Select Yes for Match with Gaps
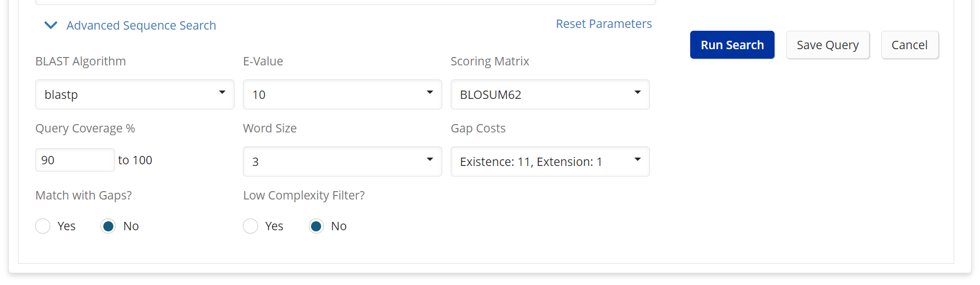 [43, 226]
